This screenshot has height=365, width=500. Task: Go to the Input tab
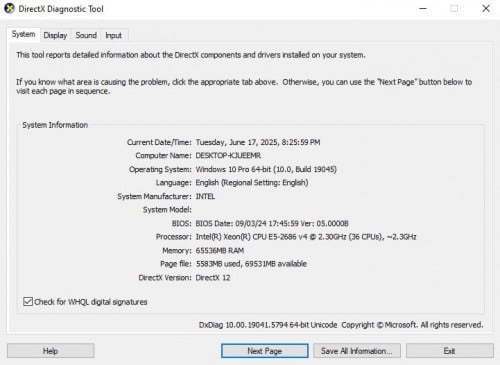113,35
